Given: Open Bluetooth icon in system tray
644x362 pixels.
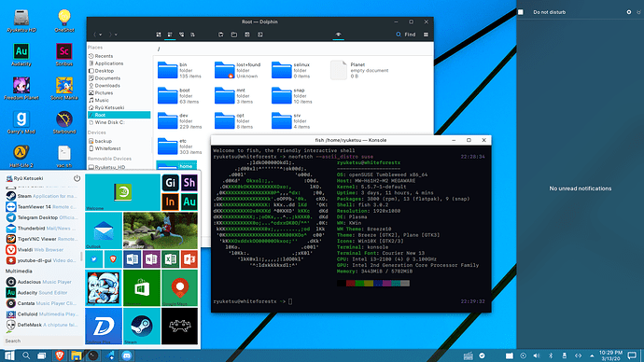Looking at the screenshot, I should [x=551, y=355].
